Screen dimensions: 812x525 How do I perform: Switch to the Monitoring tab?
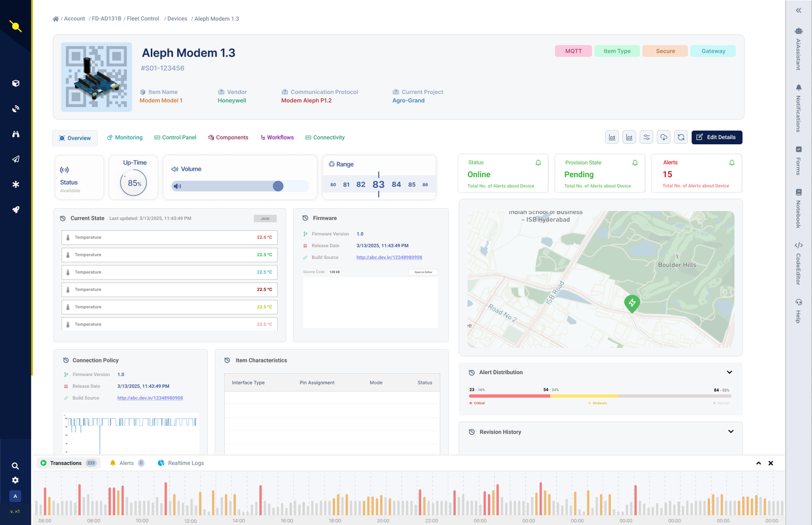[x=125, y=138]
